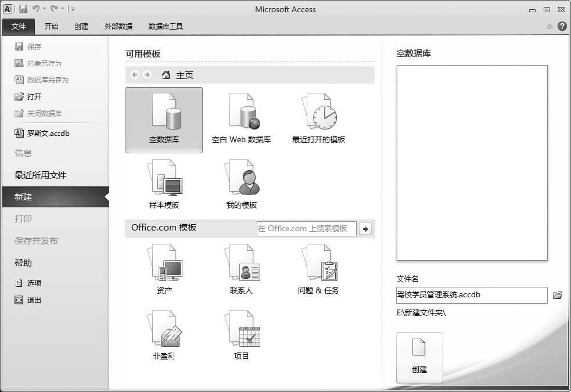Click 退出 Exit in the sidebar
This screenshot has width=571, height=392.
coord(28,300)
